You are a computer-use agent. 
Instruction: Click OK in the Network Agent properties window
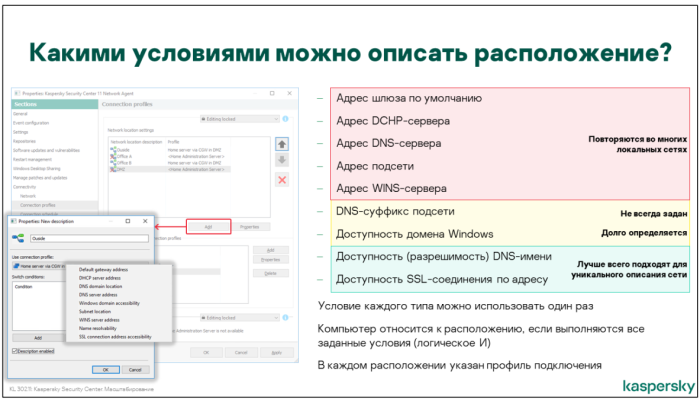(x=206, y=353)
